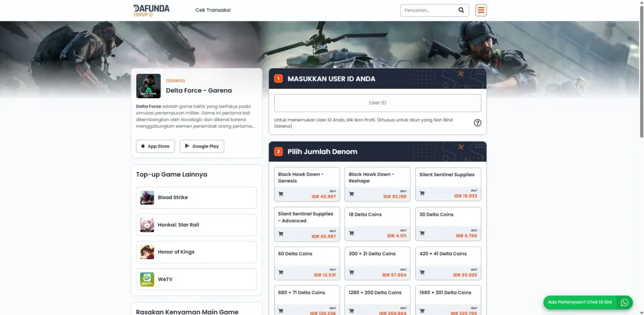
Task: Click the IDR 13.531 price text
Action: point(325,275)
